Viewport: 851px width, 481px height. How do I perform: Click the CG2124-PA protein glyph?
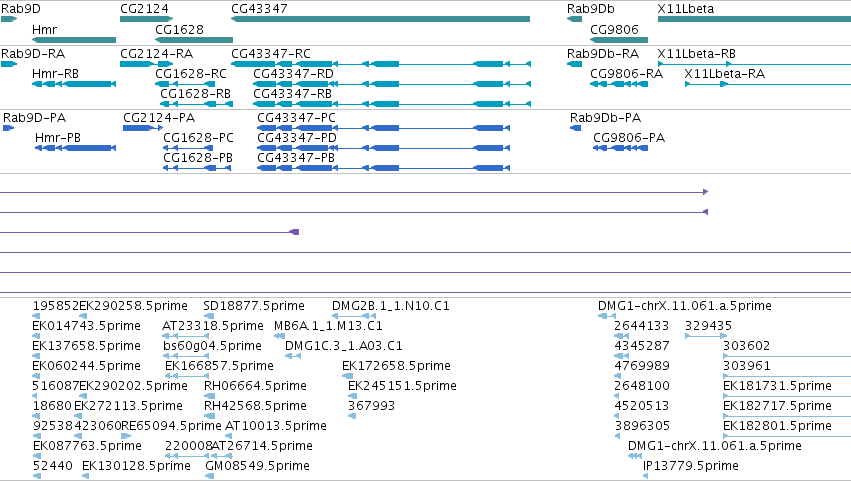143,128
